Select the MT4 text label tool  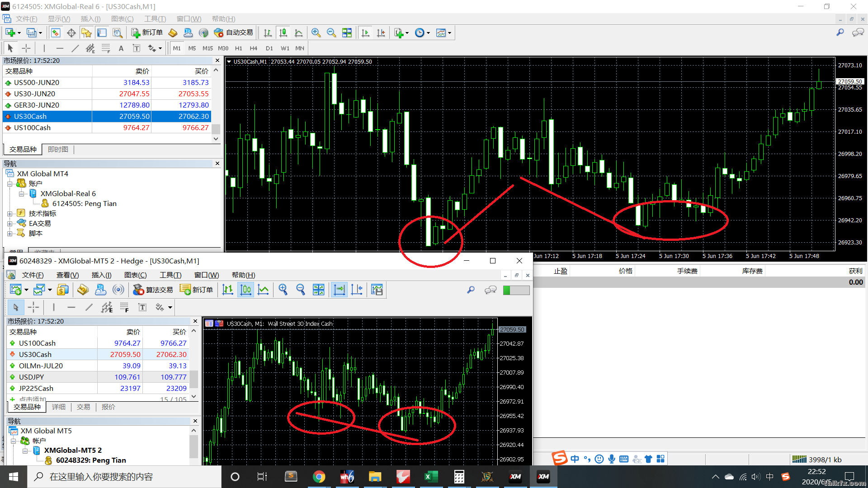point(136,48)
